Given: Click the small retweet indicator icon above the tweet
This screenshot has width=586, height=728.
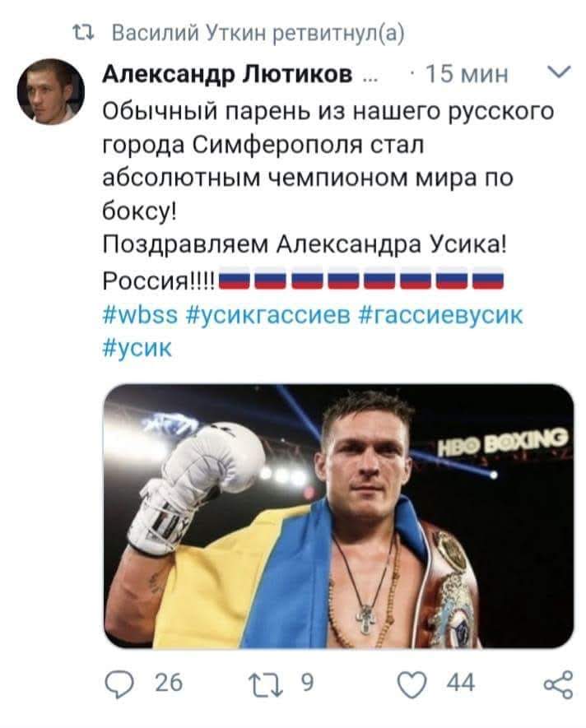Looking at the screenshot, I should tap(82, 35).
